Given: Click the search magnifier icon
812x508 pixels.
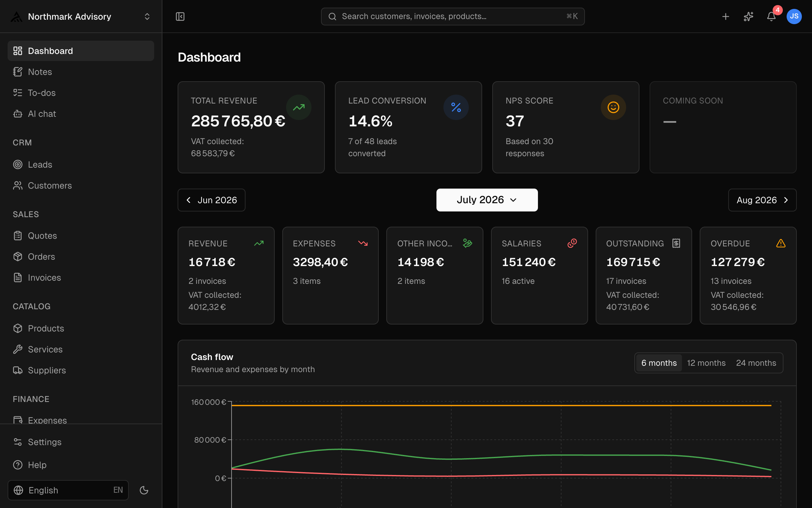Looking at the screenshot, I should (x=332, y=17).
